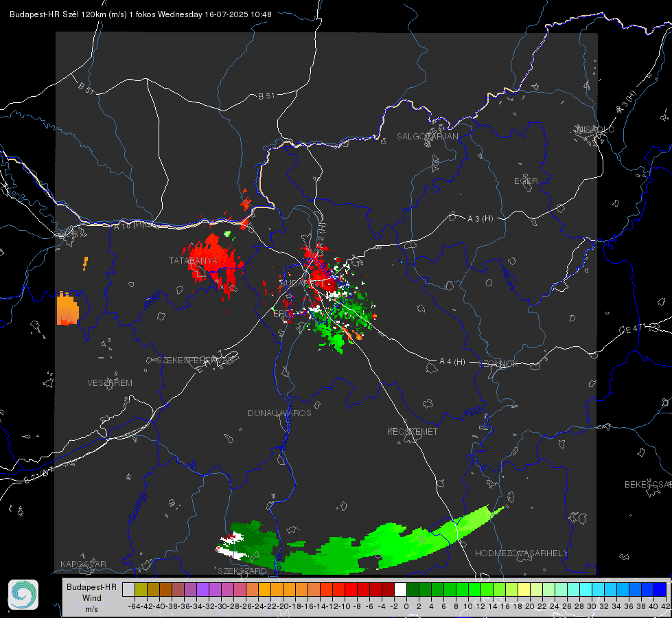Image resolution: width=672 pixels, height=618 pixels.
Task: Click the BEKESCSABA city label
Action: click(648, 484)
